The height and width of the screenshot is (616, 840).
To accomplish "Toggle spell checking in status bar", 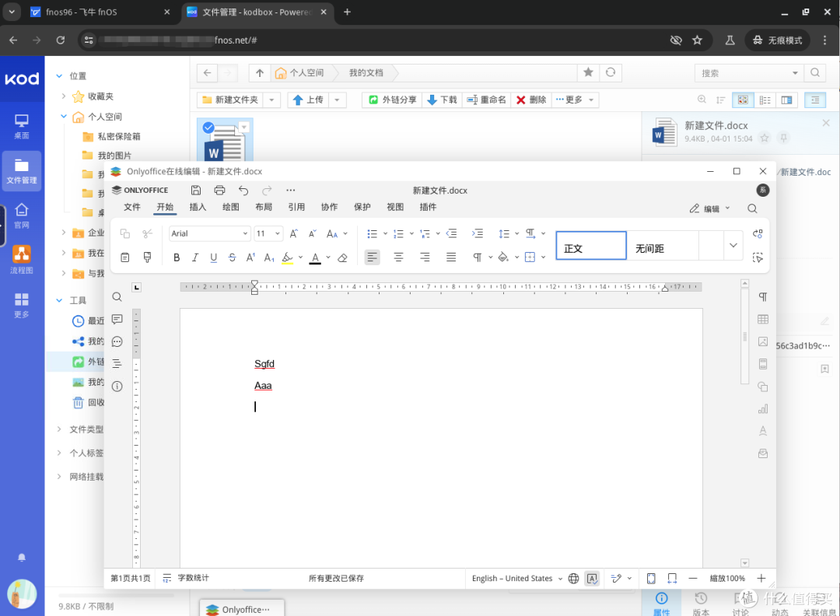I will (x=592, y=579).
